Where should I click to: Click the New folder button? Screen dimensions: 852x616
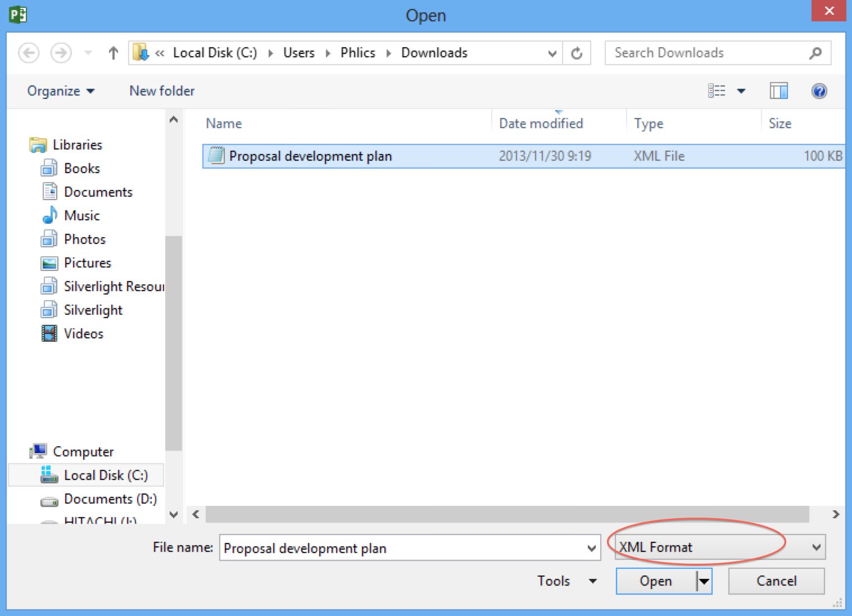(x=162, y=91)
